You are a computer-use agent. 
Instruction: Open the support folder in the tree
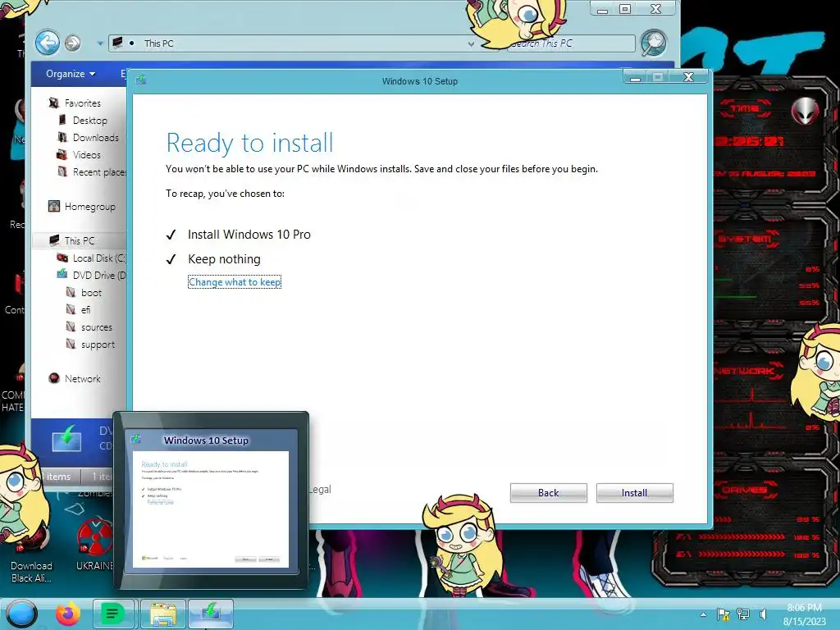(x=98, y=344)
